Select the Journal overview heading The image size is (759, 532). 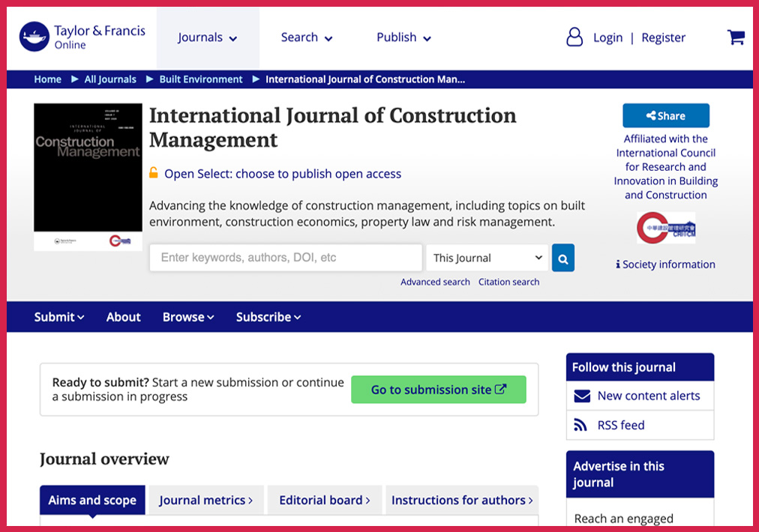[104, 459]
